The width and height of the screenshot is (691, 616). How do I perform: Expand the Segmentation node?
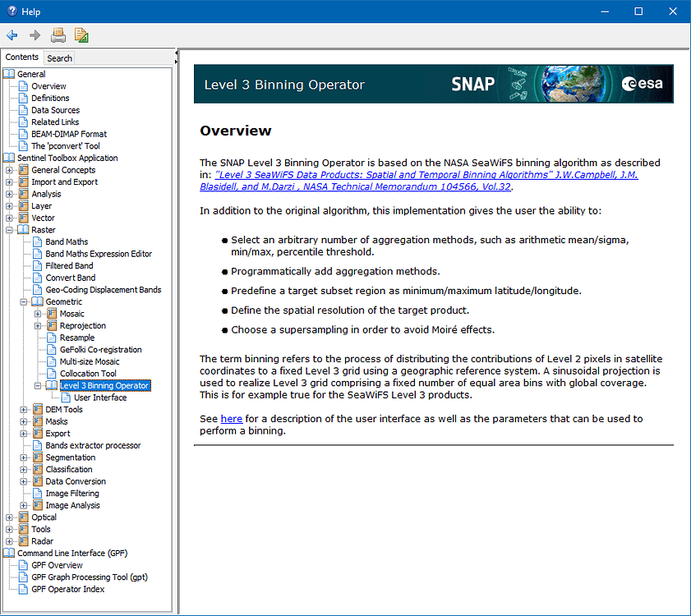(x=24, y=457)
